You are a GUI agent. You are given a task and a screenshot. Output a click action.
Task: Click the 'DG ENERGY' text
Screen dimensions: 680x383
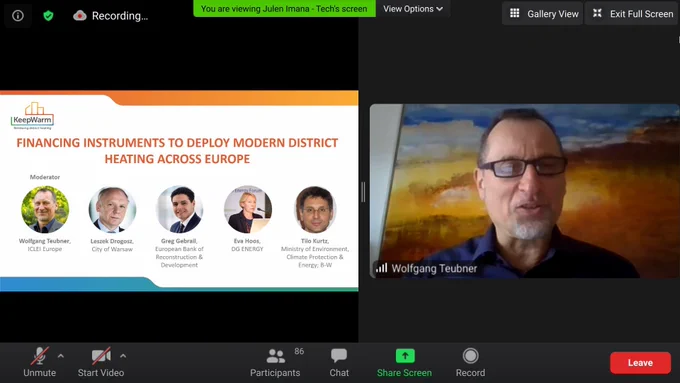(x=247, y=249)
